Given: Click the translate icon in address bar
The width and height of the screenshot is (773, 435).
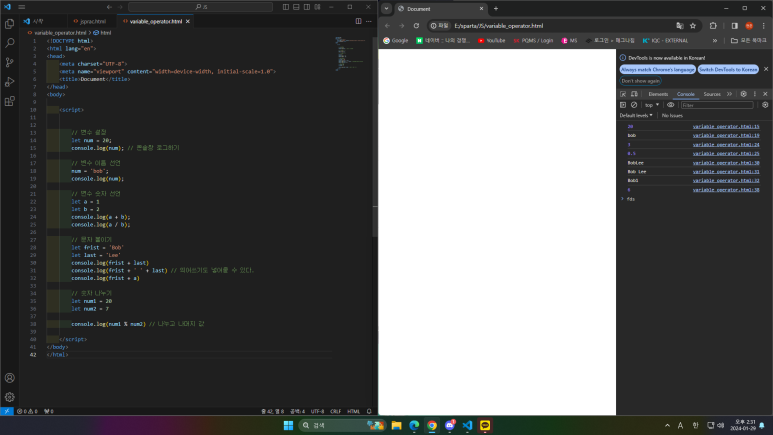Looking at the screenshot, I should 680,26.
